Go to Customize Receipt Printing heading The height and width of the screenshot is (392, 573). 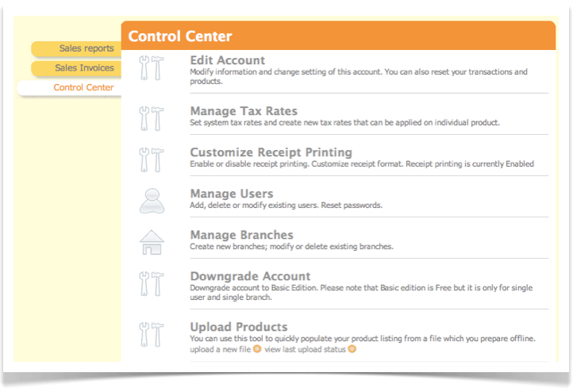(x=271, y=152)
